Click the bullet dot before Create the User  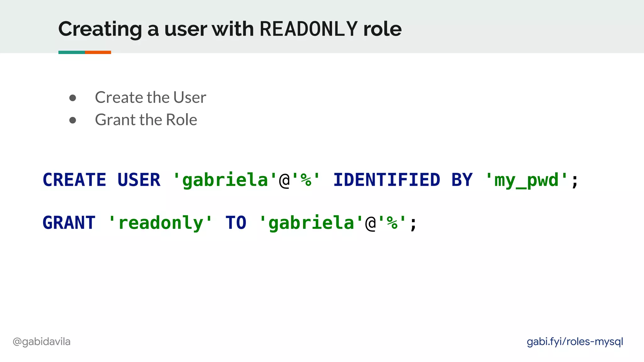pyautogui.click(x=73, y=98)
